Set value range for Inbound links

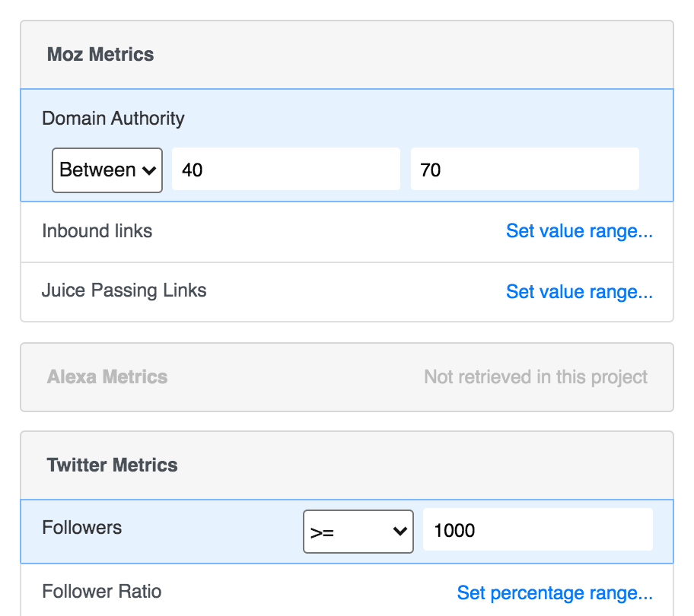tap(579, 231)
